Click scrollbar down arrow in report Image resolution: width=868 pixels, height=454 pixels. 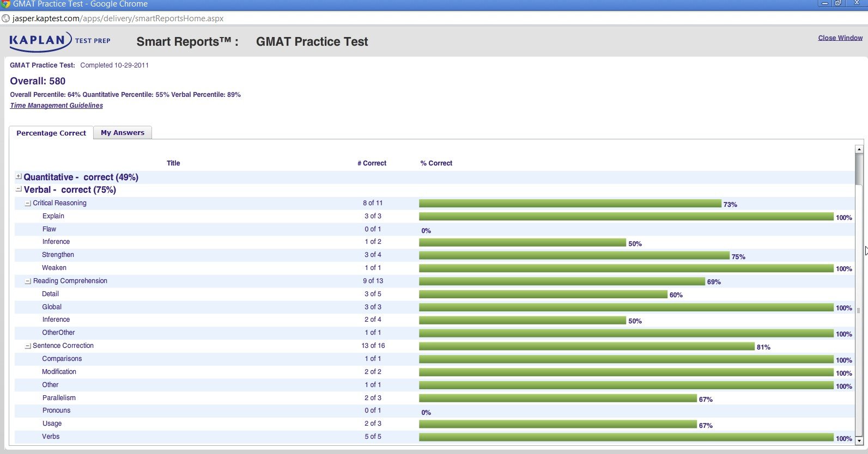[x=859, y=440]
